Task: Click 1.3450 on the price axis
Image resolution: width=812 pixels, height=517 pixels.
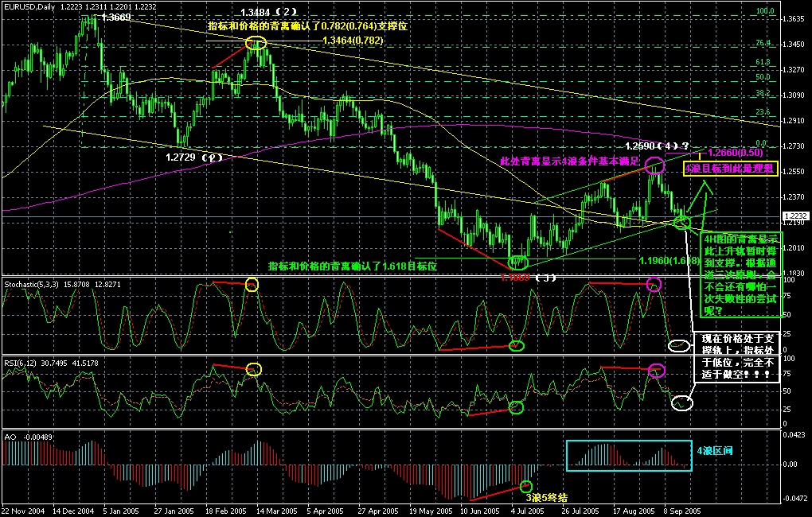Action: [794, 45]
